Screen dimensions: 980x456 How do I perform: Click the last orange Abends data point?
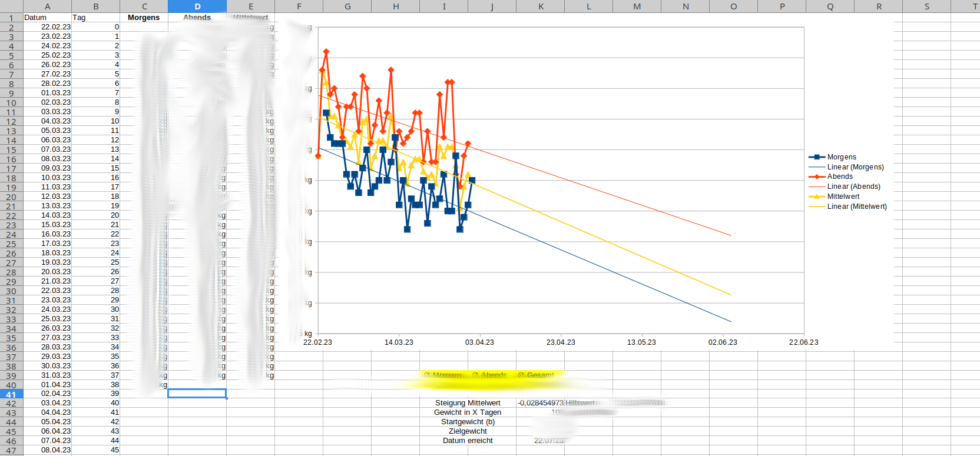point(468,144)
